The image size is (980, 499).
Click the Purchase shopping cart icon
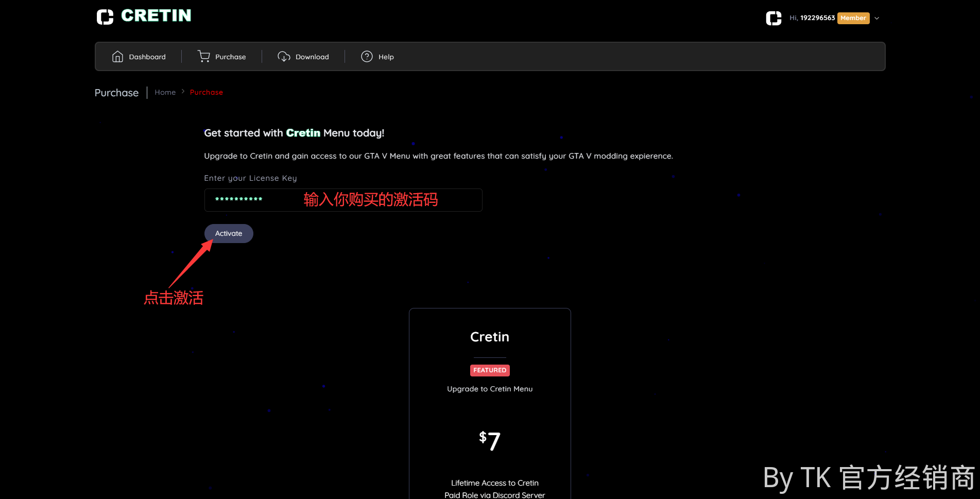pyautogui.click(x=204, y=57)
